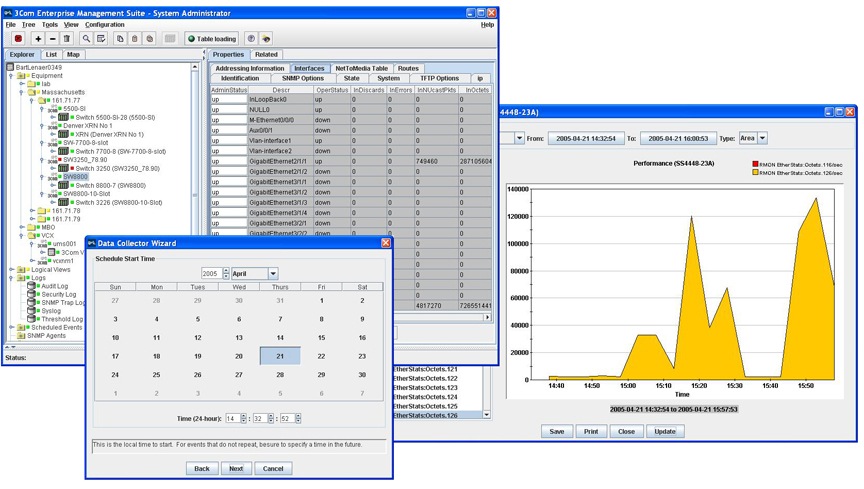
Task: Click the red stop icon in main toolbar
Action: pyautogui.click(x=18, y=39)
